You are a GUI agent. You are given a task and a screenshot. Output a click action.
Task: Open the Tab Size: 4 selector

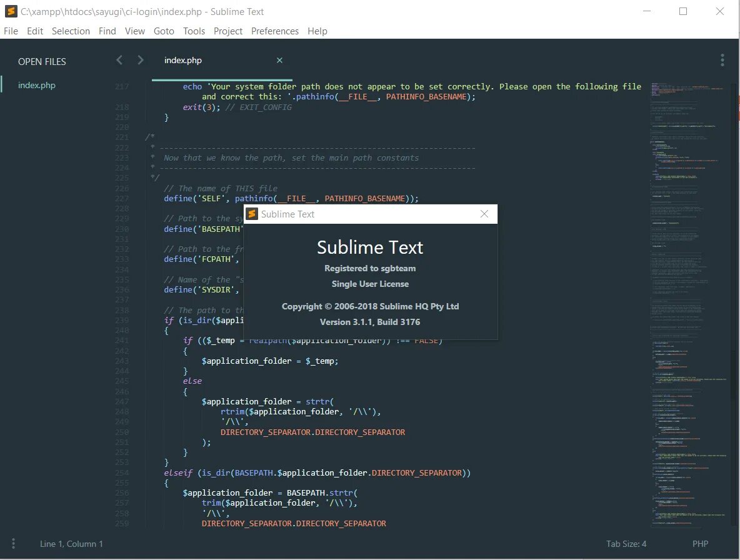[626, 544]
